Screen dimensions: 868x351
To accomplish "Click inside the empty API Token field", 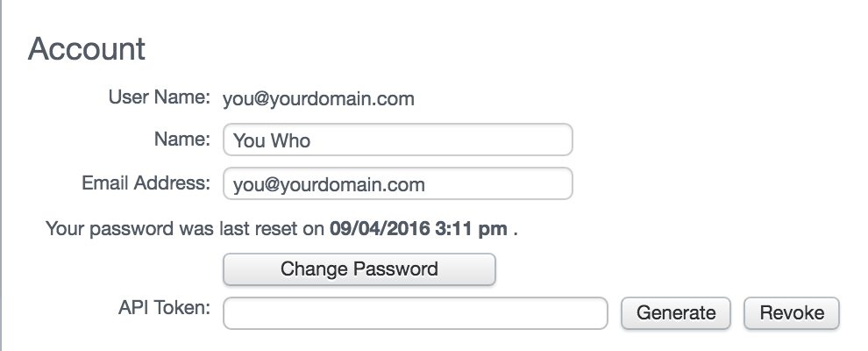I will click(x=416, y=313).
